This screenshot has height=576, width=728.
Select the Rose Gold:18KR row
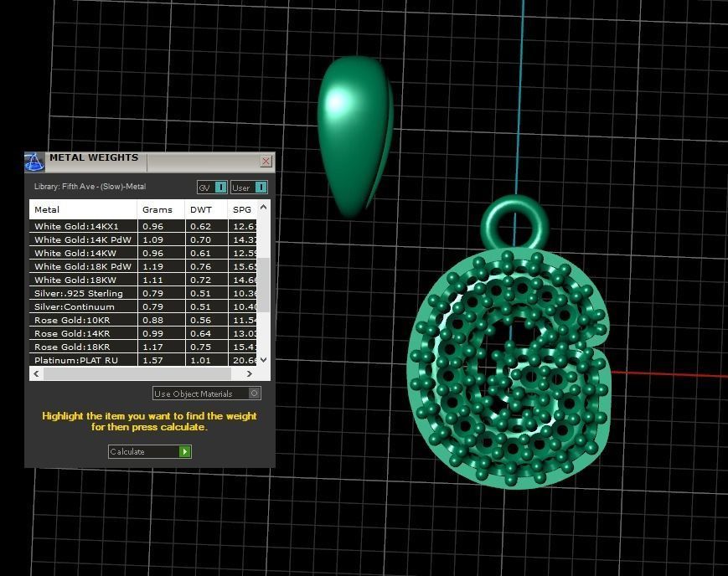pos(143,347)
